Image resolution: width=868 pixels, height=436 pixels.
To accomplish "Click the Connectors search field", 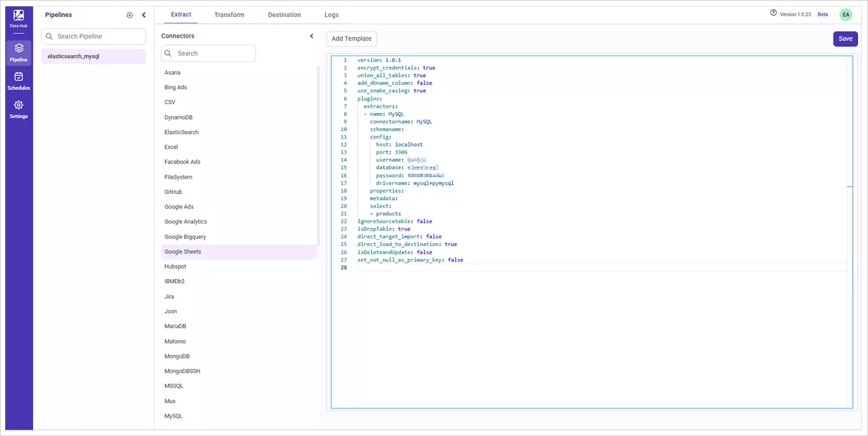I will (209, 53).
